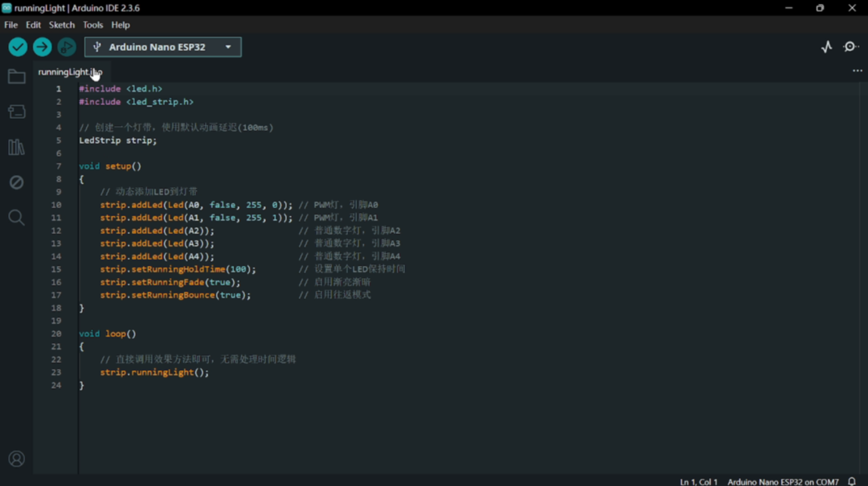The image size is (868, 486).
Task: Open the Sketch menu
Action: 62,25
